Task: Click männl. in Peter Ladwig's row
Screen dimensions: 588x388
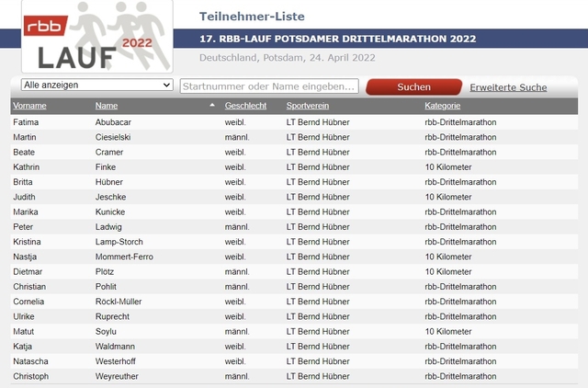Action: [x=237, y=227]
